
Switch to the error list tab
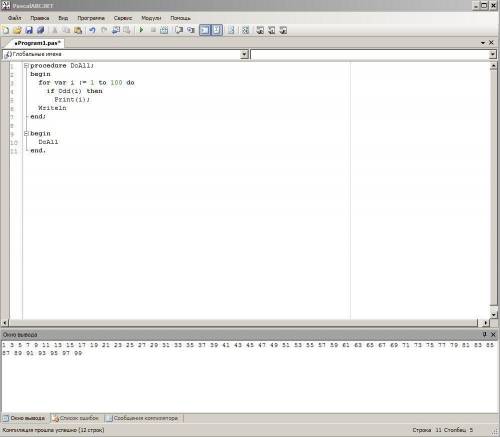tap(76, 418)
